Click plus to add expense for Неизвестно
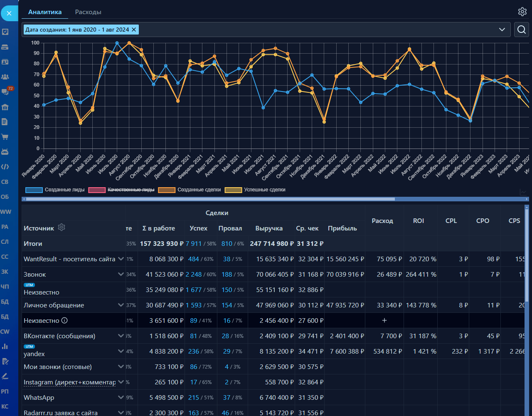The height and width of the screenshot is (416, 532). (x=384, y=320)
